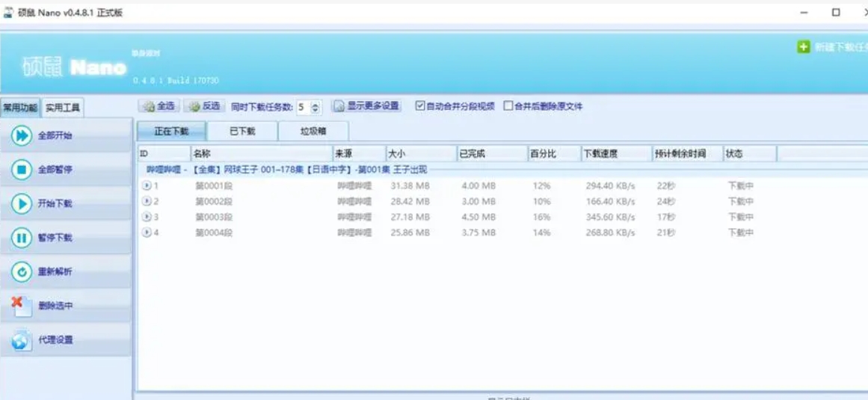The height and width of the screenshot is (400, 868).
Task: Click the 百分比 column header
Action: pos(554,154)
